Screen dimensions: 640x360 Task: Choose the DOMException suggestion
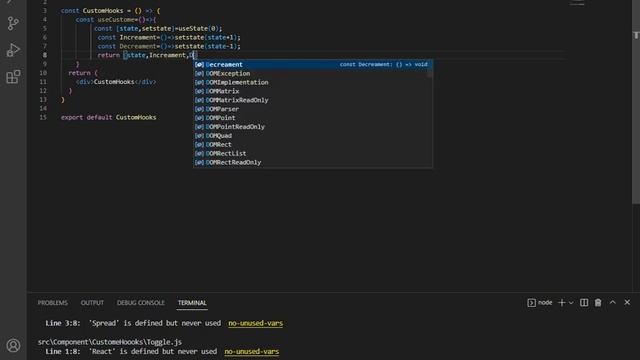(x=312, y=73)
